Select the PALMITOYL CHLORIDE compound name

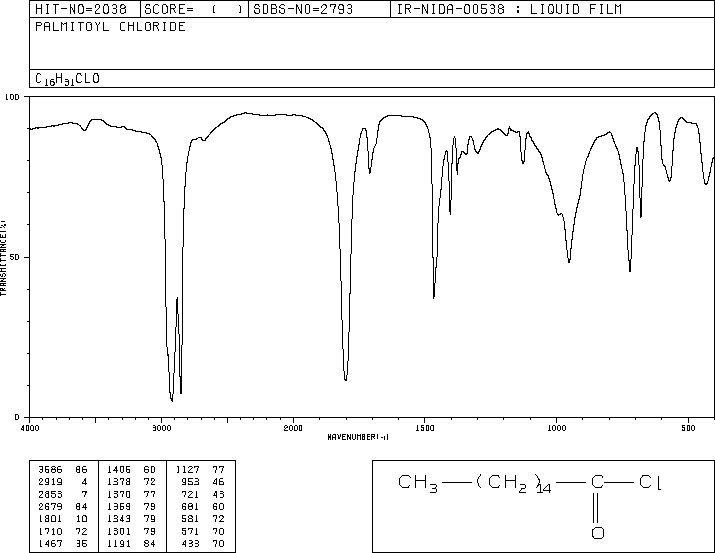pos(110,27)
